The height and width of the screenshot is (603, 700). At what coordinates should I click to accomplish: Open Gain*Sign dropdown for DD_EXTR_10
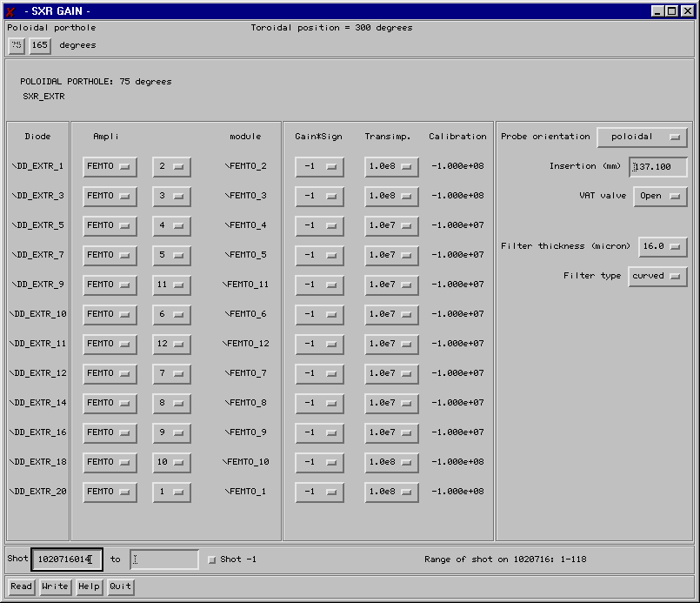tap(319, 315)
